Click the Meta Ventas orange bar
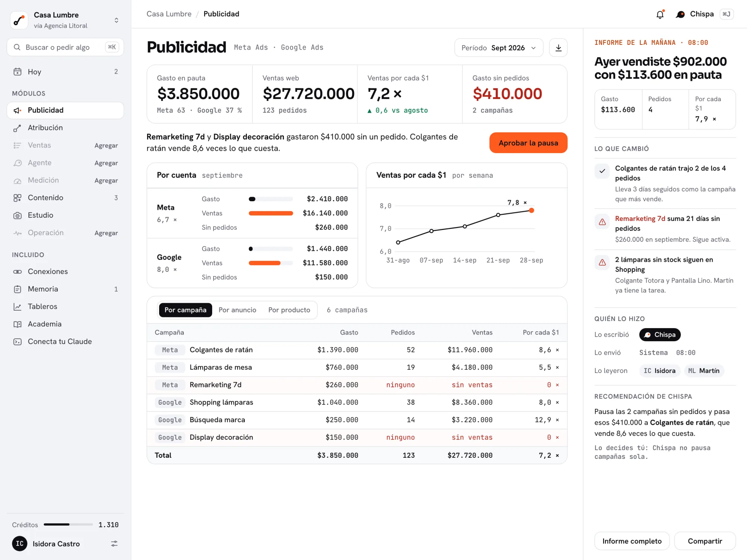The height and width of the screenshot is (560, 747). (x=271, y=213)
